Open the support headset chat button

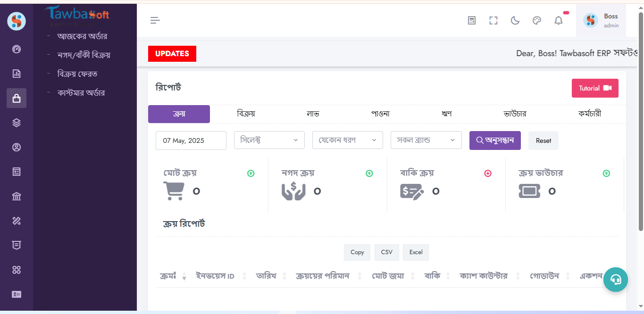click(615, 280)
